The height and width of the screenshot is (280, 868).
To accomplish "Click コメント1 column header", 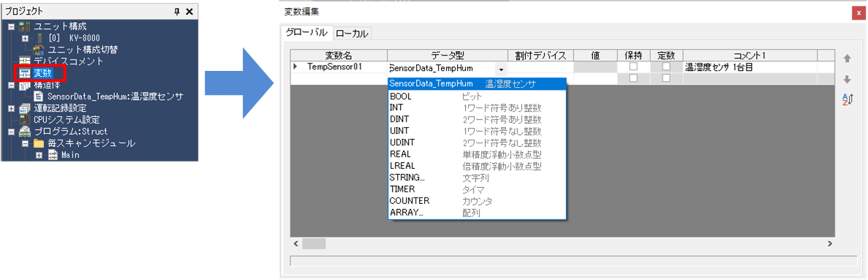I will pos(750,55).
